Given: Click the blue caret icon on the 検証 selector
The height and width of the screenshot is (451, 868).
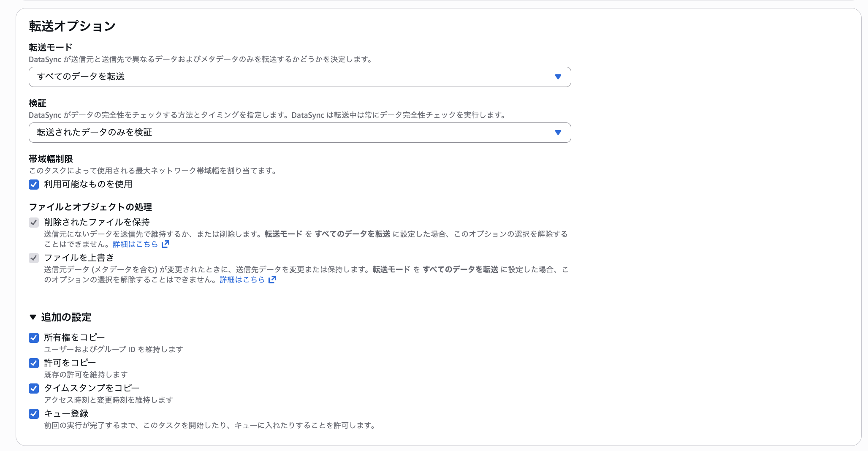Looking at the screenshot, I should [x=558, y=133].
